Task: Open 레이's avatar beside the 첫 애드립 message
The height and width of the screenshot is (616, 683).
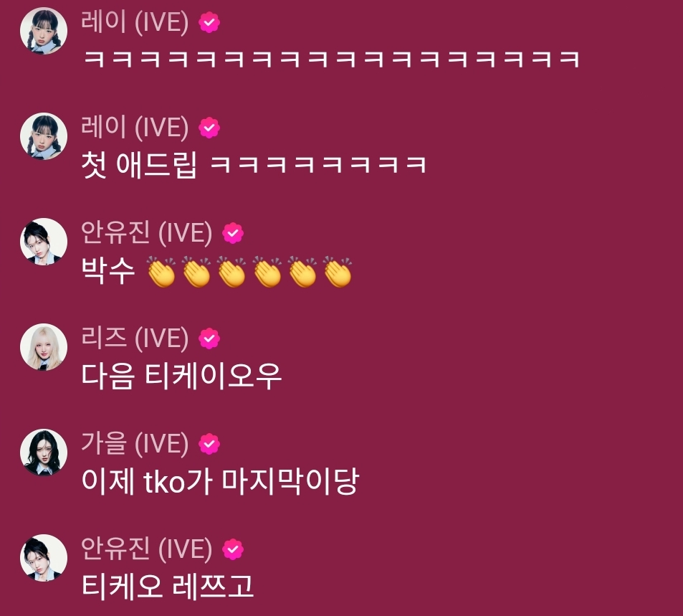Action: tap(44, 136)
